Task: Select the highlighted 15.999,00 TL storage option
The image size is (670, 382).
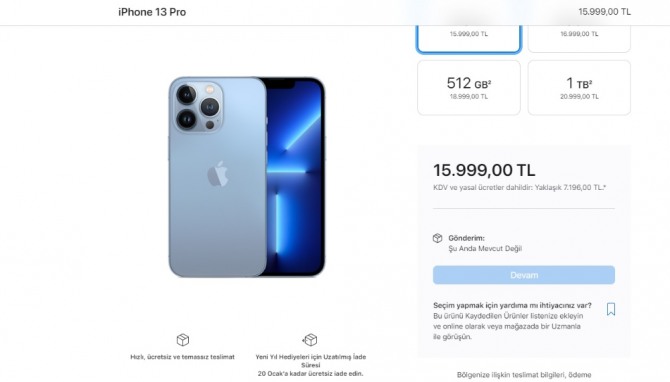Action: (x=469, y=39)
